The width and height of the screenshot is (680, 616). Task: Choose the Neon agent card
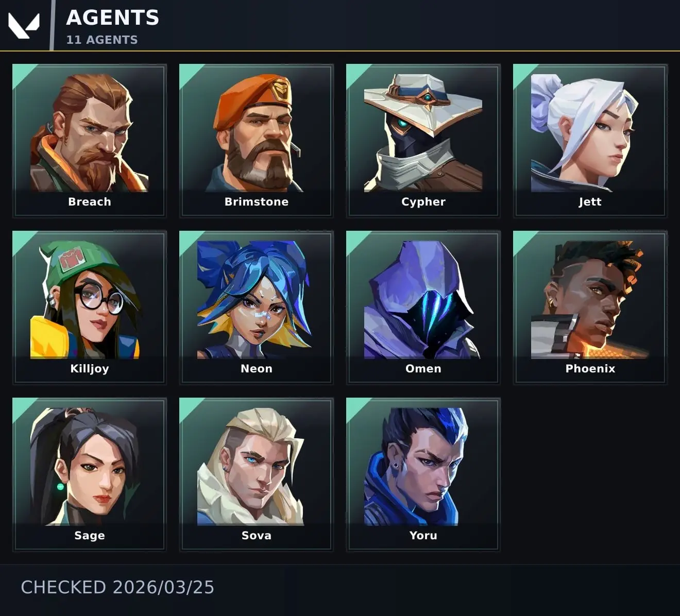(x=257, y=307)
